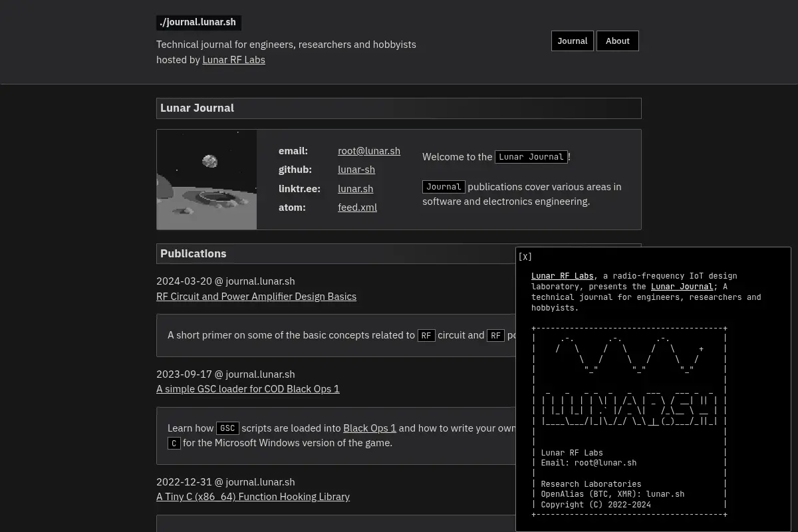The height and width of the screenshot is (532, 798).
Task: Open the lunar.sh linktr.ee link
Action: pos(355,189)
